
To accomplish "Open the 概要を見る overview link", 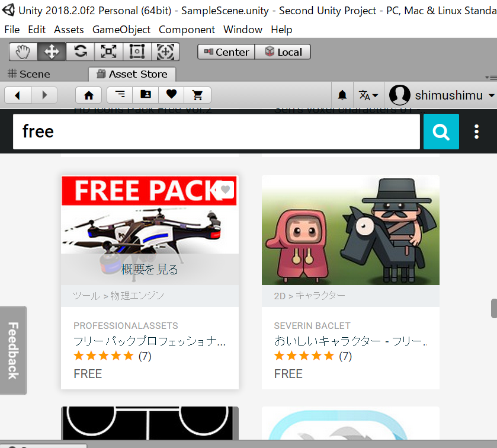I will coord(150,270).
